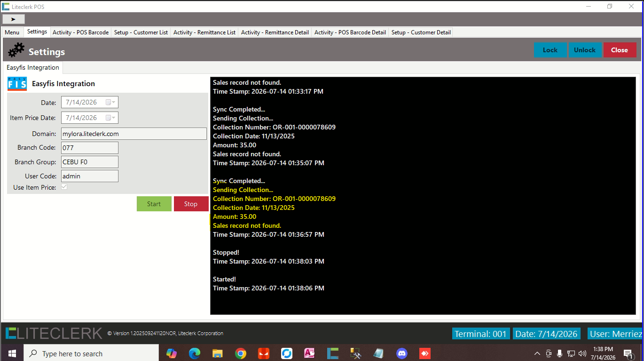Click the Item Price Date field
This screenshot has height=361, width=644.
click(90, 118)
